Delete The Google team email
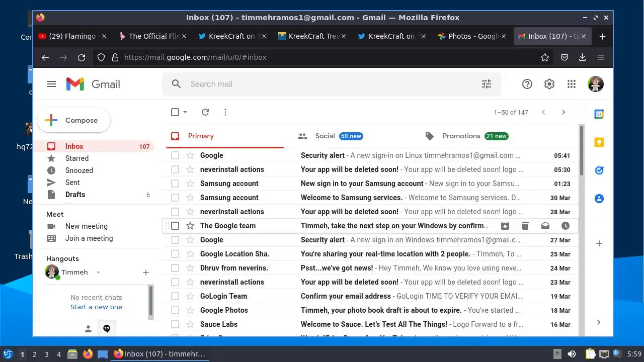This screenshot has width=644, height=362. [525, 226]
